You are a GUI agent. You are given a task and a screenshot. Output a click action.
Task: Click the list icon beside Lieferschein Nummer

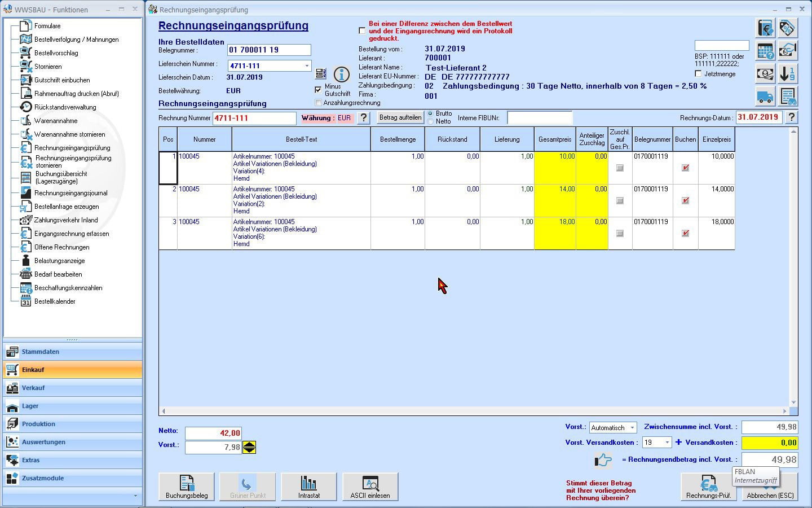321,73
